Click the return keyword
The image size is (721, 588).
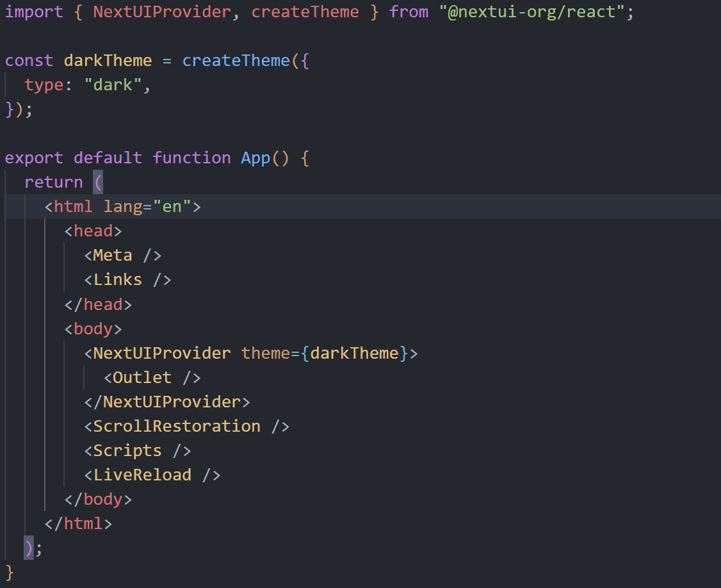[x=53, y=182]
